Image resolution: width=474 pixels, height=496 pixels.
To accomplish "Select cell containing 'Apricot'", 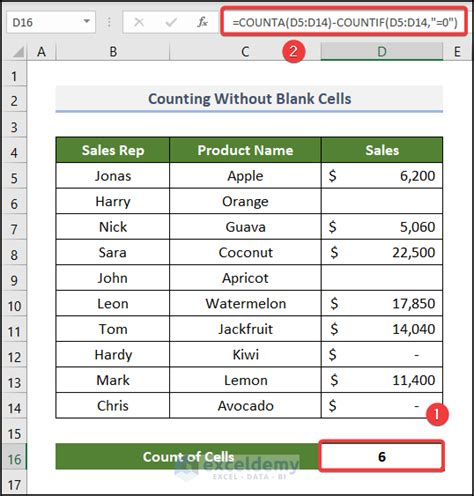I will [x=245, y=278].
